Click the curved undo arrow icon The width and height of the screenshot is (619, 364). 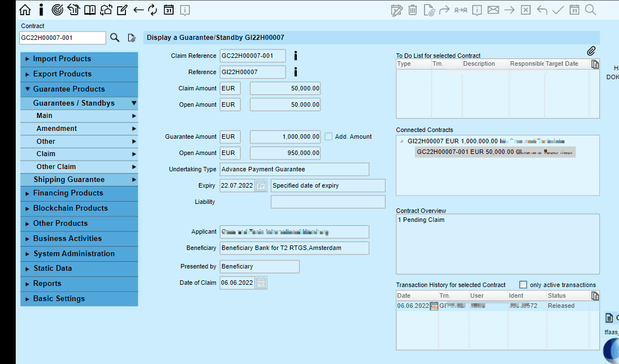point(542,10)
